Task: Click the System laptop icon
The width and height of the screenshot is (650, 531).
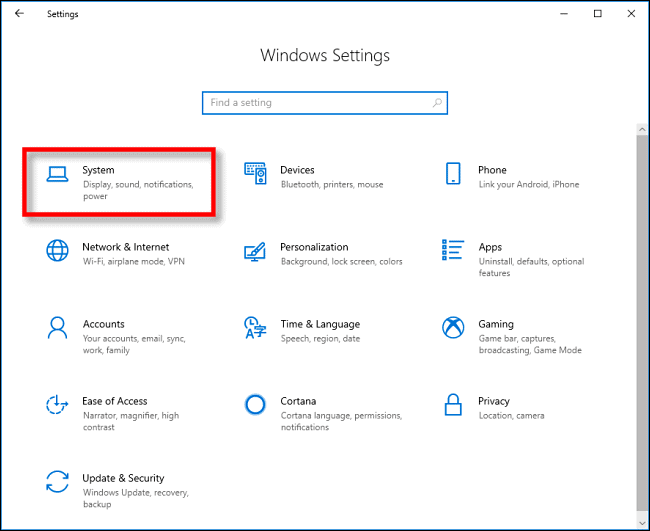Action: [57, 174]
